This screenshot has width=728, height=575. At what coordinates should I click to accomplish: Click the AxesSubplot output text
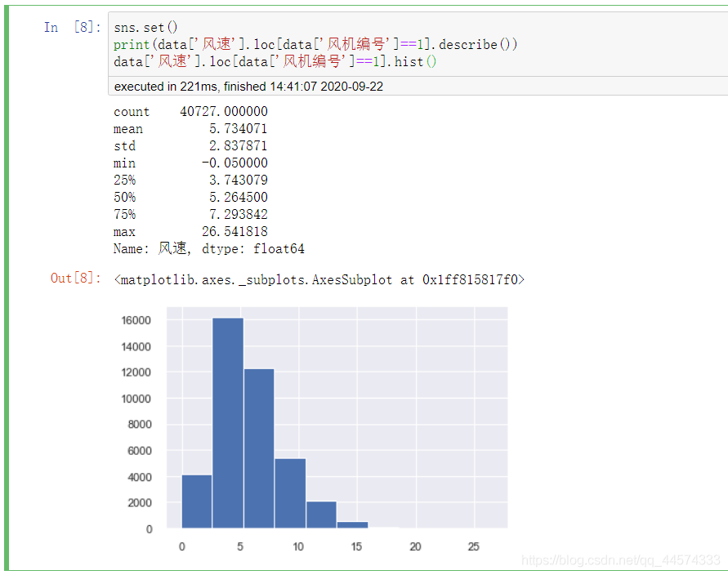pos(319,280)
